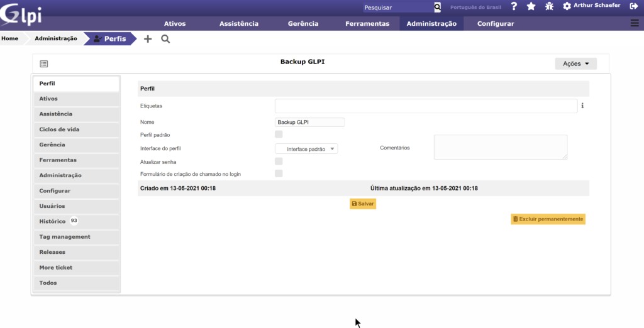The image size is (644, 328).
Task: Open the Administração top menu
Action: 431,23
